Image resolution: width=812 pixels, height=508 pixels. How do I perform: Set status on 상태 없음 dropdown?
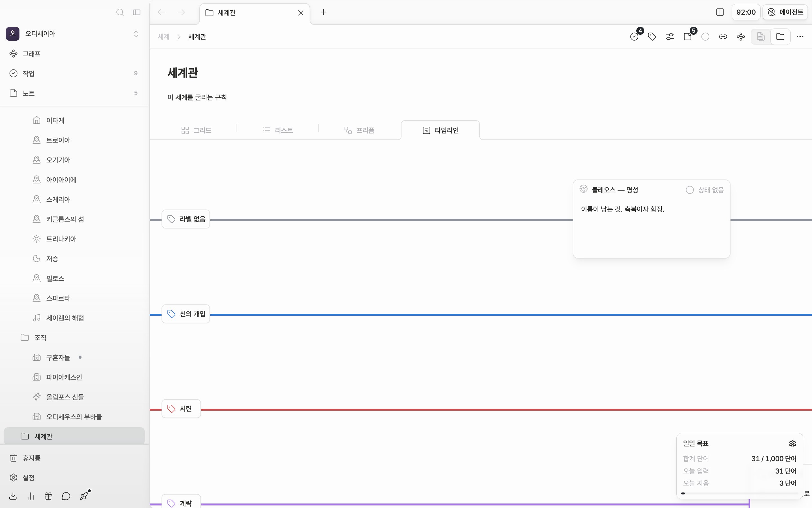(x=705, y=190)
